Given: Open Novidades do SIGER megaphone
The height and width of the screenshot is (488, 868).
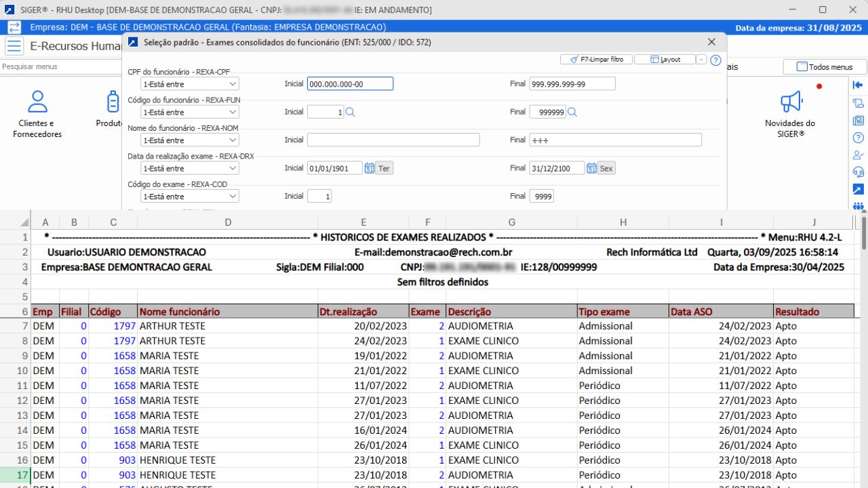Looking at the screenshot, I should (x=790, y=114).
